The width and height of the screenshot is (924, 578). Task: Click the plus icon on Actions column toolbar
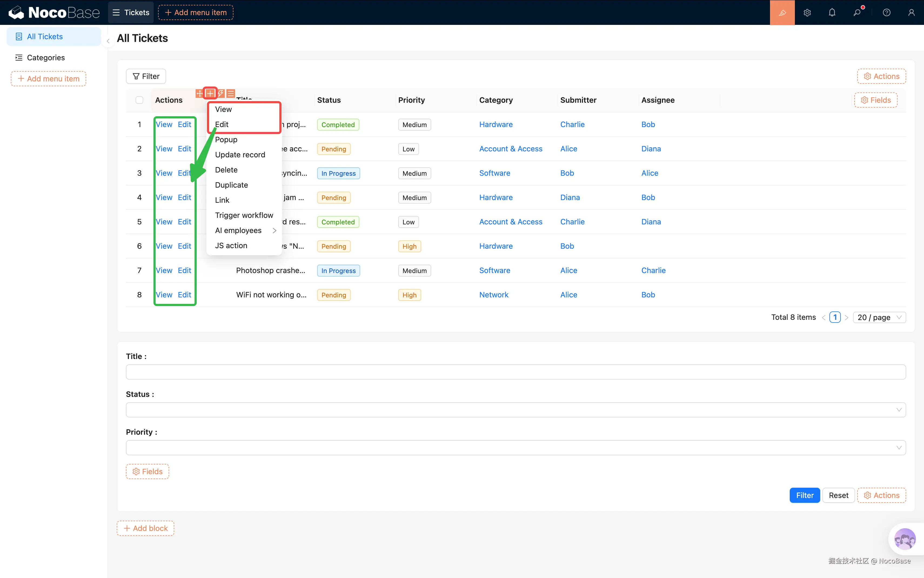pos(210,93)
